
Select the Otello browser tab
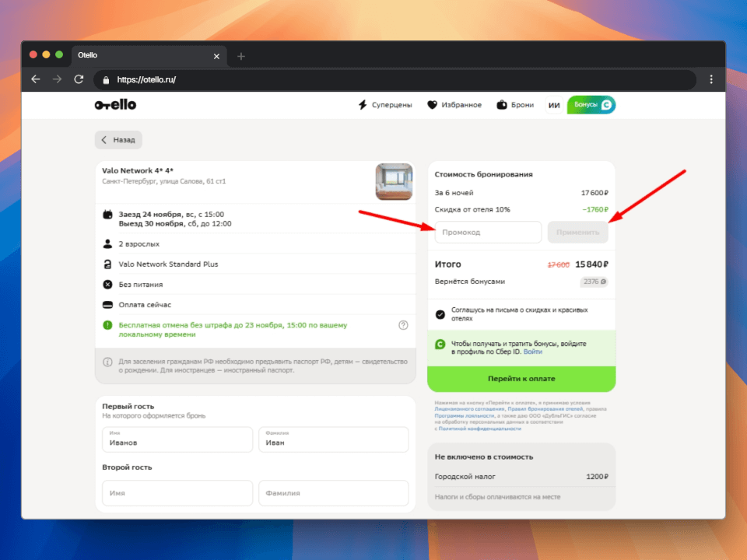click(x=149, y=56)
